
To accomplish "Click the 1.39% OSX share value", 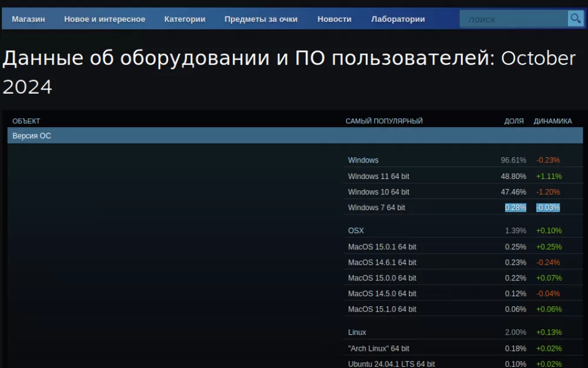I will click(x=516, y=231).
